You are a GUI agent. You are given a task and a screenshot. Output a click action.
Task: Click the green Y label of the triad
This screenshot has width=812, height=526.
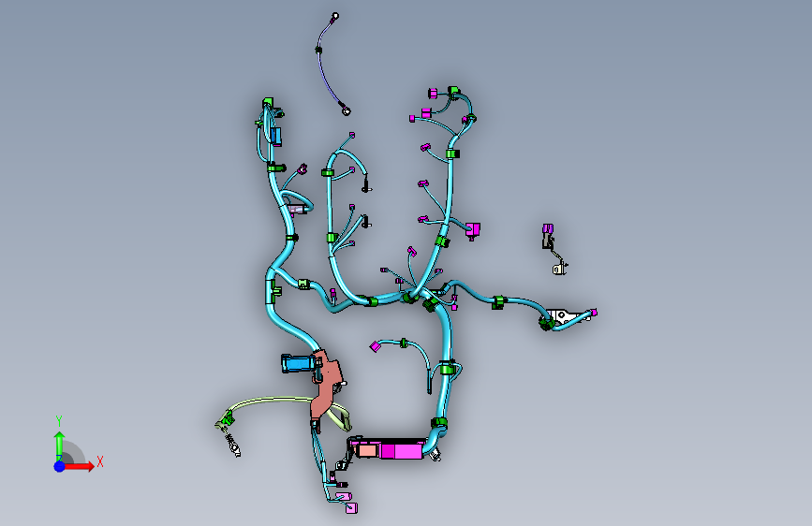pyautogui.click(x=59, y=420)
